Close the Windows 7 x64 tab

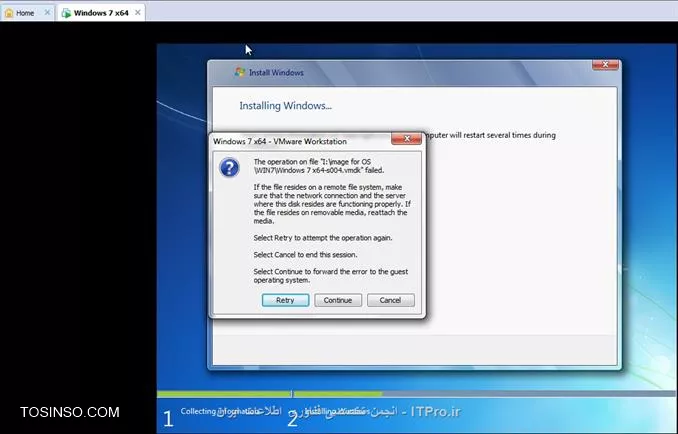point(138,13)
